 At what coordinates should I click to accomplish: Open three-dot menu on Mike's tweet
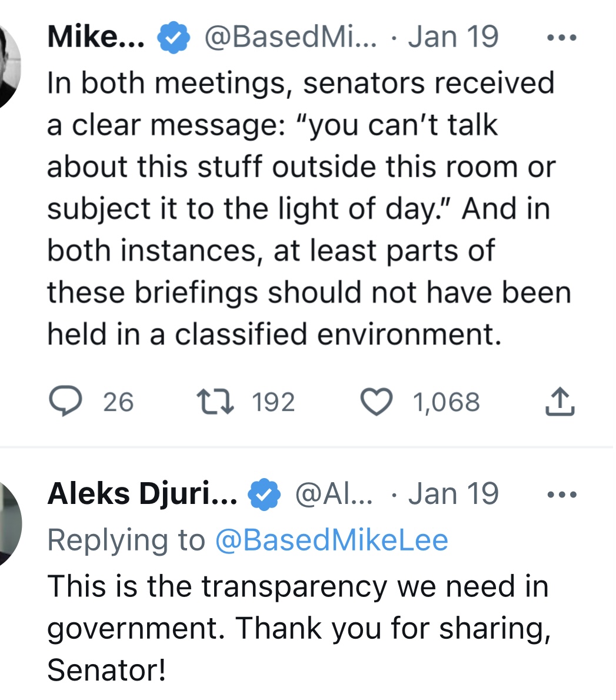(x=562, y=38)
